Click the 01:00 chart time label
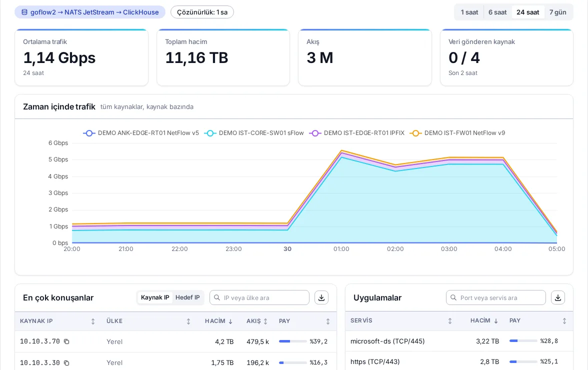Screen dimensions: 588x370 pos(341,249)
